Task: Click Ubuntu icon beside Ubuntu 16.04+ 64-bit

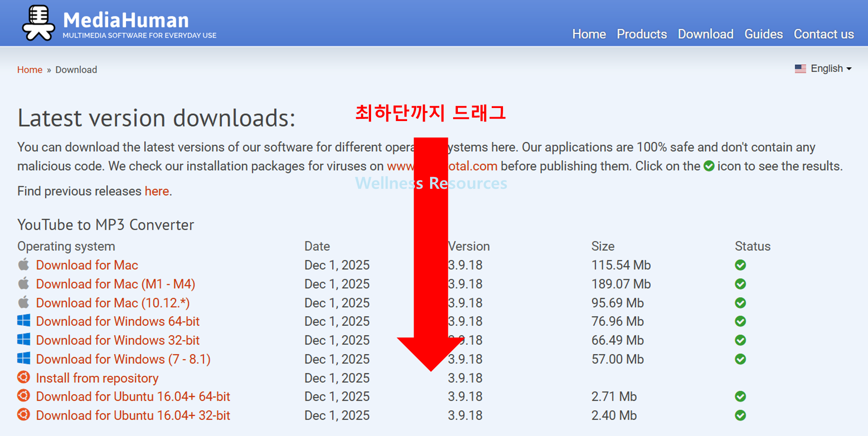Action: tap(23, 396)
